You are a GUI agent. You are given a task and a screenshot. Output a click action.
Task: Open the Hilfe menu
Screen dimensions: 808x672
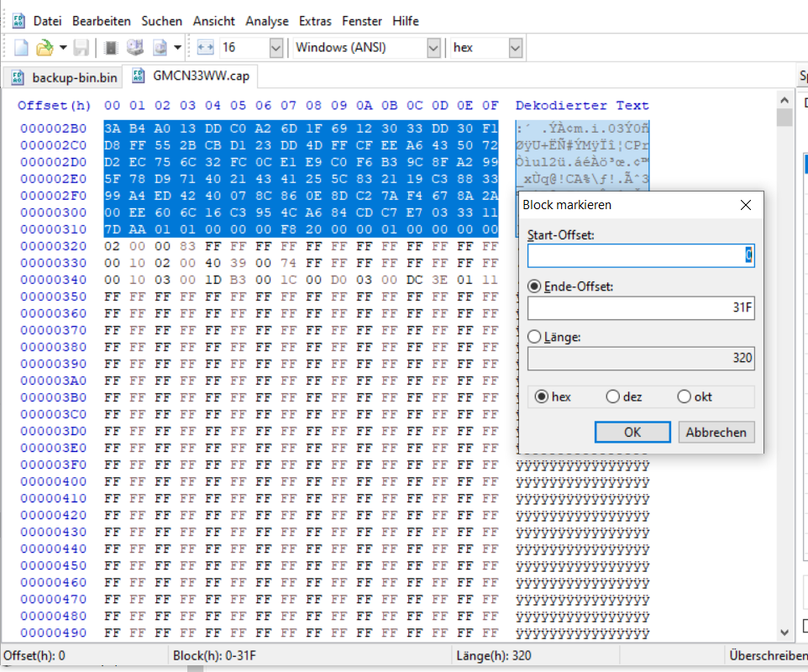click(x=406, y=21)
